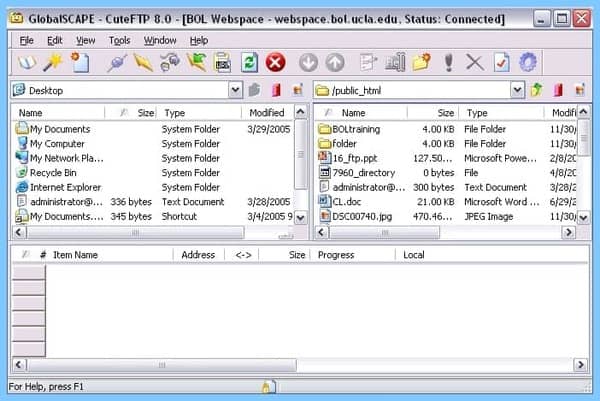This screenshot has height=401, width=600.
Task: Click the New document toolbar icon
Action: pos(80,62)
